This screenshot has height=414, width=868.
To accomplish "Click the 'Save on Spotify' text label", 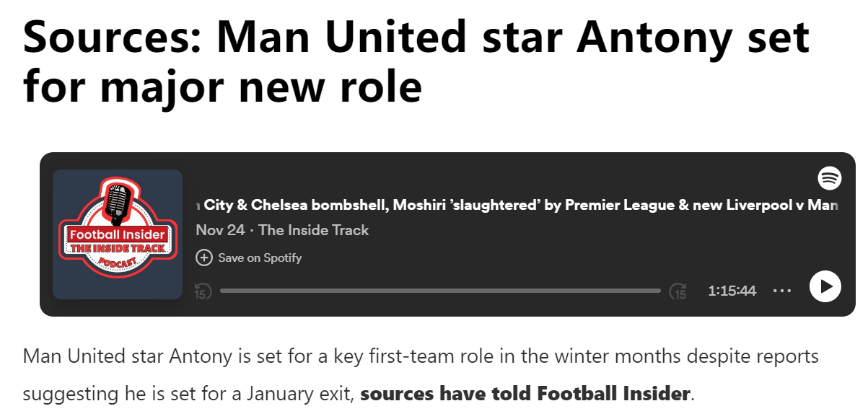I will click(260, 257).
